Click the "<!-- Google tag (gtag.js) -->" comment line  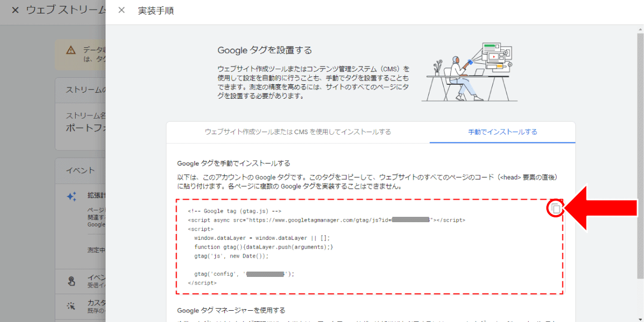point(235,211)
